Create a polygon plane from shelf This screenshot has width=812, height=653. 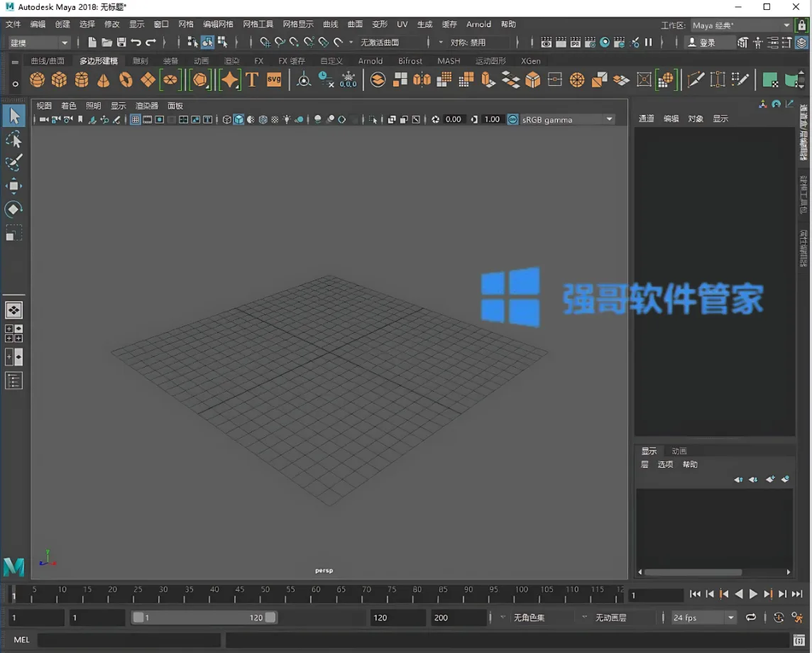point(148,79)
